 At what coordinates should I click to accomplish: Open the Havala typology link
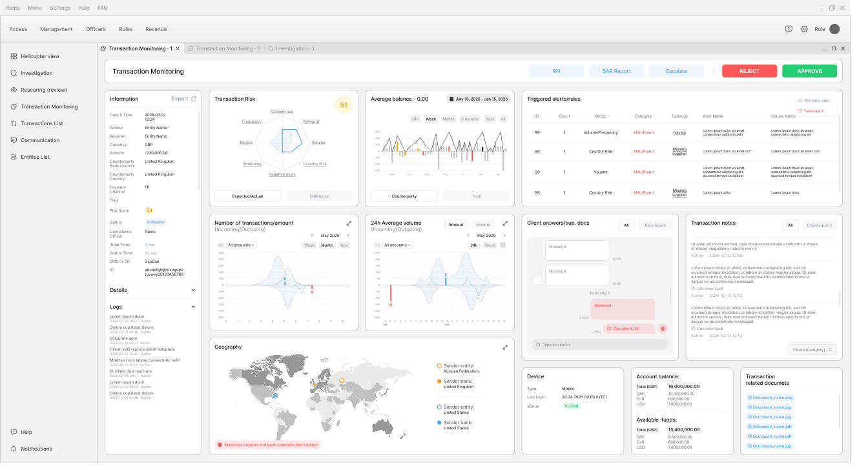pyautogui.click(x=679, y=133)
